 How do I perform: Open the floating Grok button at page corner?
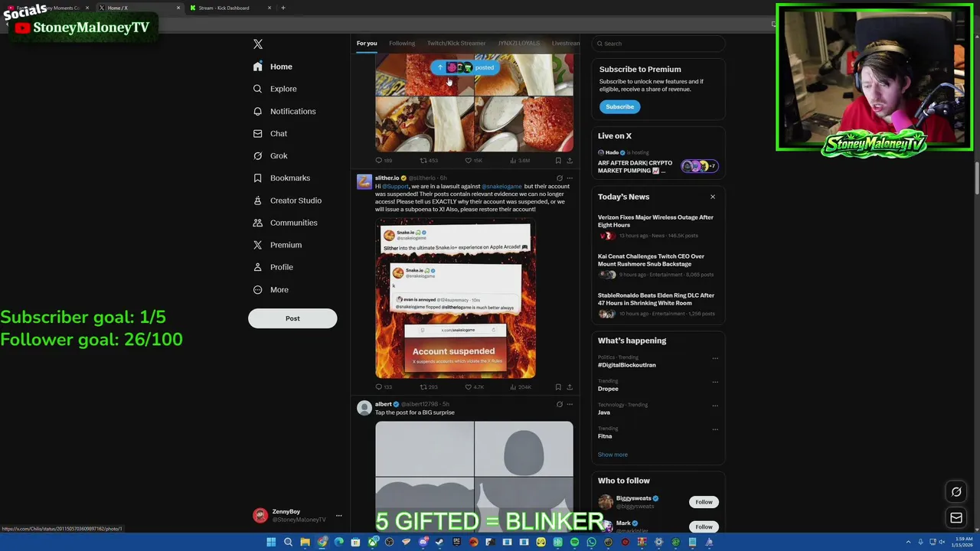click(x=956, y=492)
